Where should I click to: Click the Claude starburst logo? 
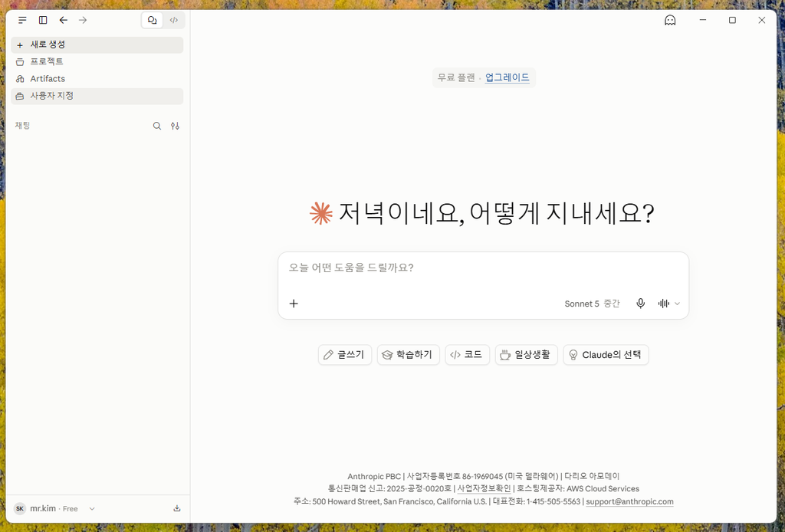[321, 213]
